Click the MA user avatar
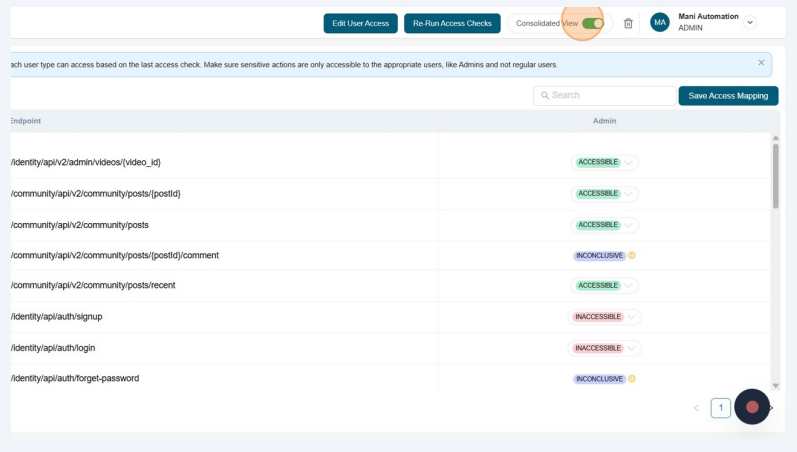 click(660, 23)
